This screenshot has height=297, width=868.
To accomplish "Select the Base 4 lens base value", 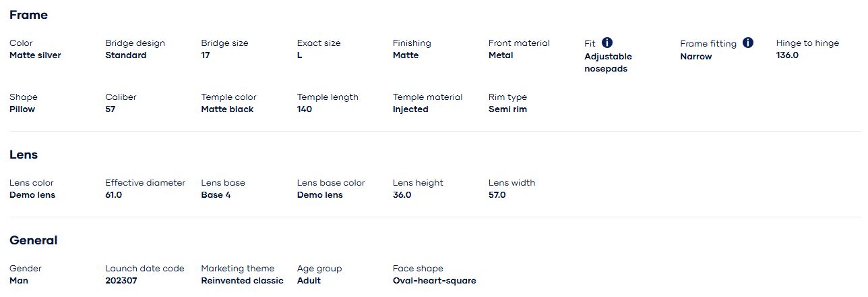I will [x=216, y=195].
